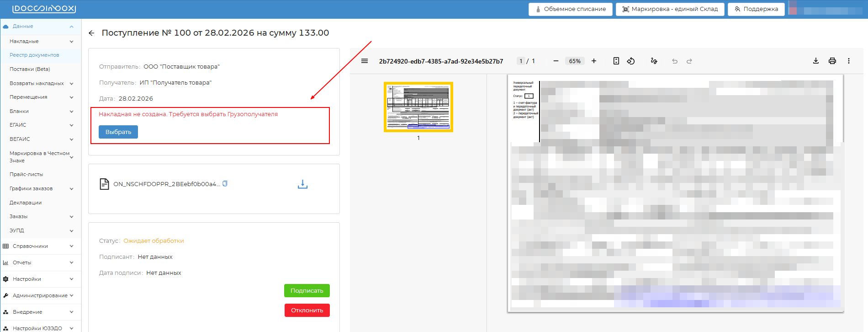Copy the ON_NSCHFDOPPR file name
The height and width of the screenshot is (332, 868).
click(x=225, y=184)
